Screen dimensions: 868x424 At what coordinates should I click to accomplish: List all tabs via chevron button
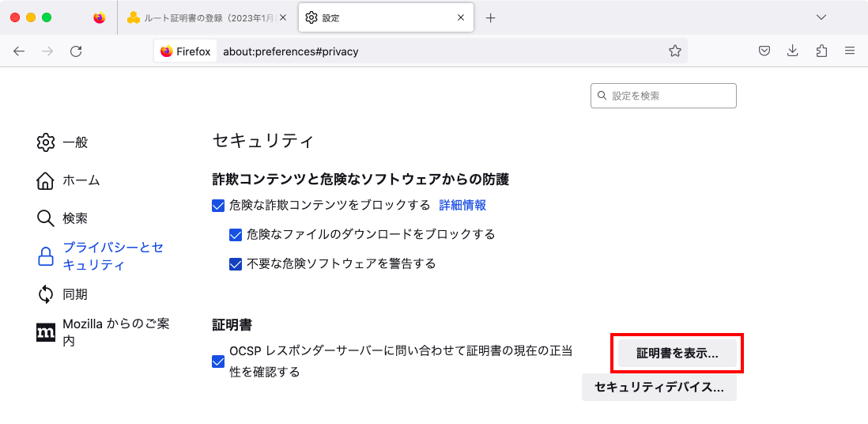point(821,17)
